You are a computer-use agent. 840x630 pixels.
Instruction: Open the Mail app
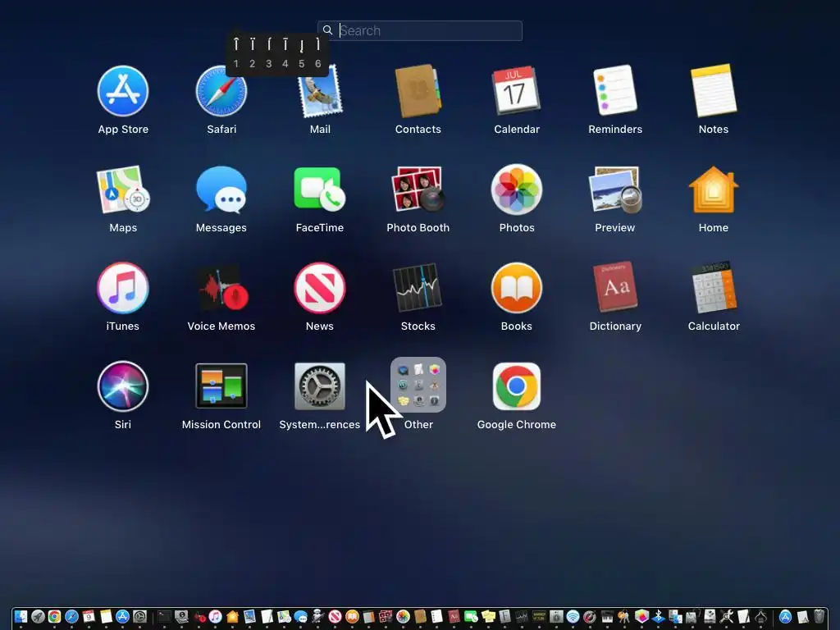coord(320,92)
